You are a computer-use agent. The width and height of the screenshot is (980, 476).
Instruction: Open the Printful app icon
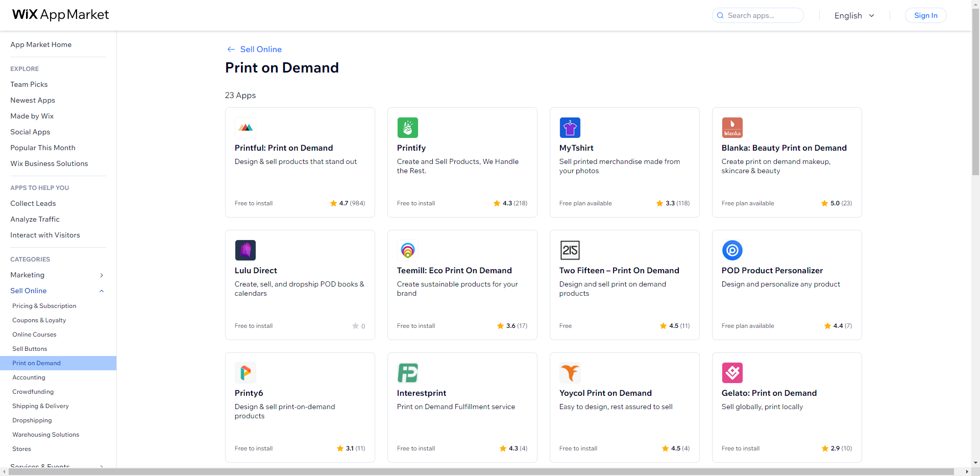245,128
